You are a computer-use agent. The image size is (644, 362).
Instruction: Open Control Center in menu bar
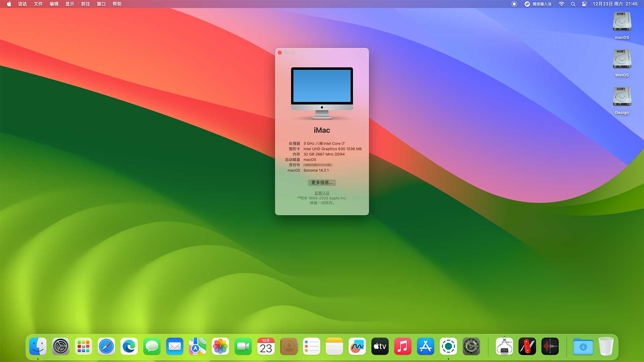584,4
